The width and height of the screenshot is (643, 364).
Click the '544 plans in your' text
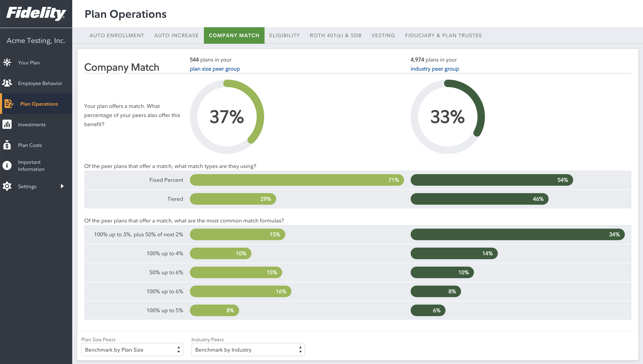[210, 60]
